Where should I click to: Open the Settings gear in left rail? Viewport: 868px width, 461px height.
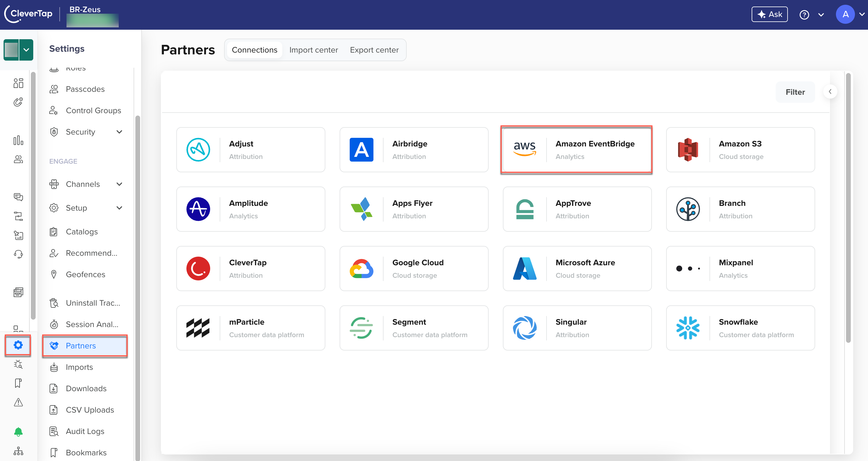(18, 345)
